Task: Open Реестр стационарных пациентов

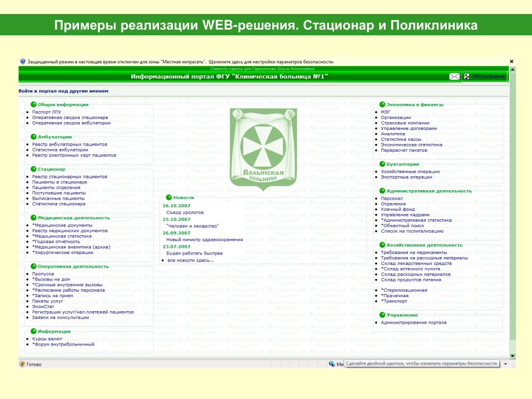Action: click(x=70, y=177)
